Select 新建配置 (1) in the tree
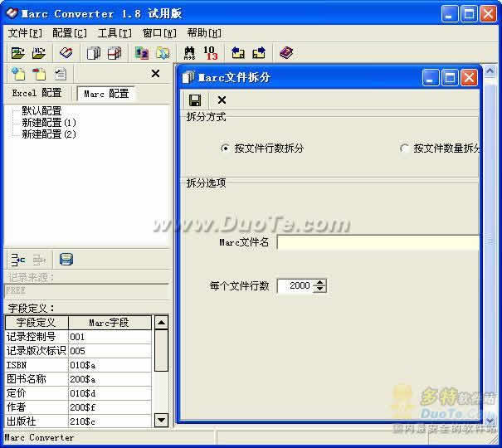This screenshot has height=448, width=502. [49, 123]
